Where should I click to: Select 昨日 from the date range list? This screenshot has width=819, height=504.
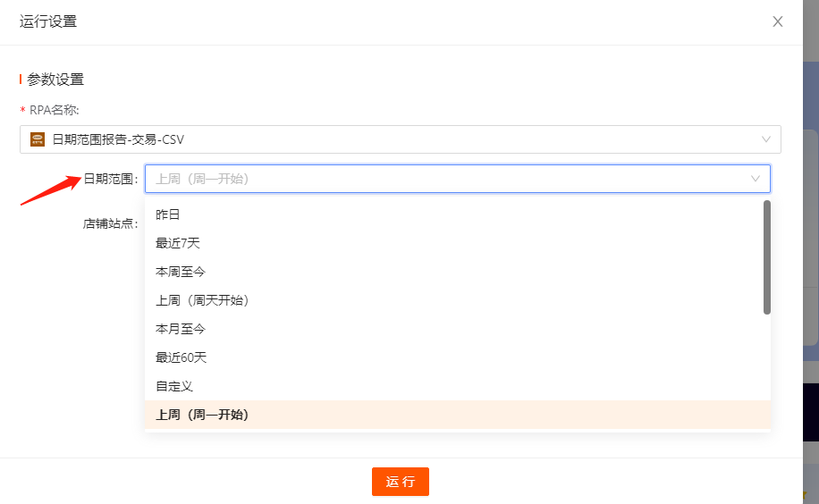(458, 214)
